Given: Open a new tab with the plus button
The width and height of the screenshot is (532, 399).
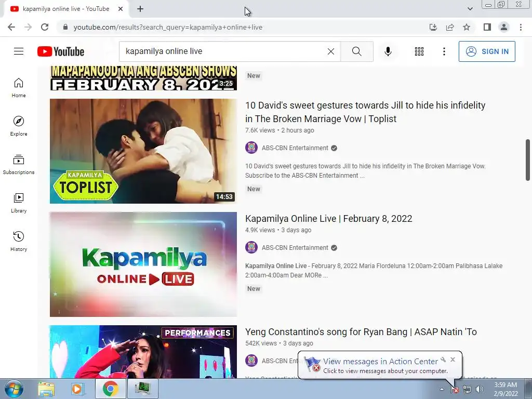Looking at the screenshot, I should pyautogui.click(x=140, y=9).
